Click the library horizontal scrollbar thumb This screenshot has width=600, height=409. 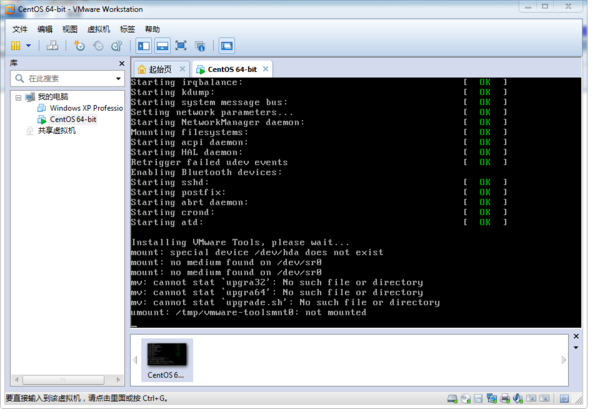[64, 380]
